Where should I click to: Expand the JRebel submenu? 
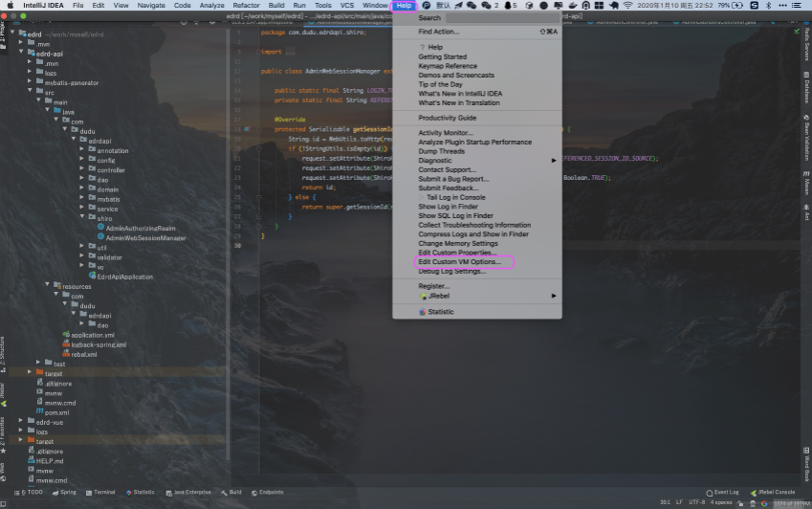(438, 296)
